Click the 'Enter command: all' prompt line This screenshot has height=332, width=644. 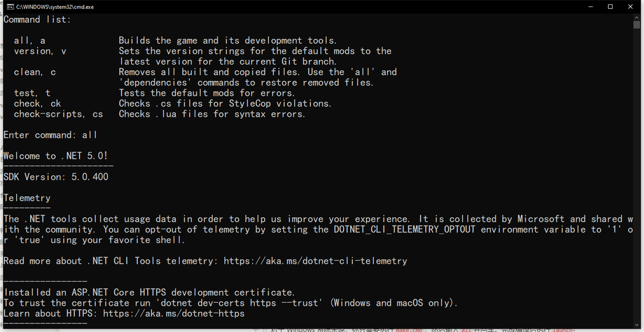point(50,135)
